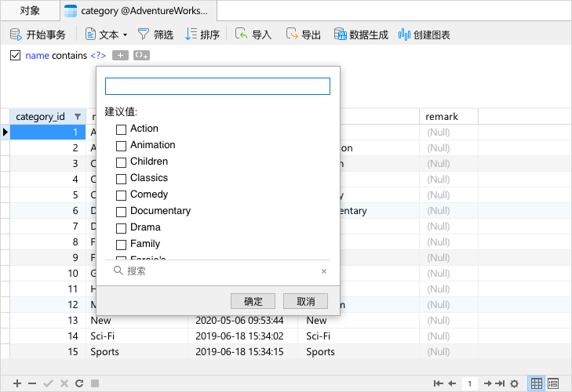Click the 排序 sort icon
Viewport: 572px width, 392px height.
pos(191,34)
